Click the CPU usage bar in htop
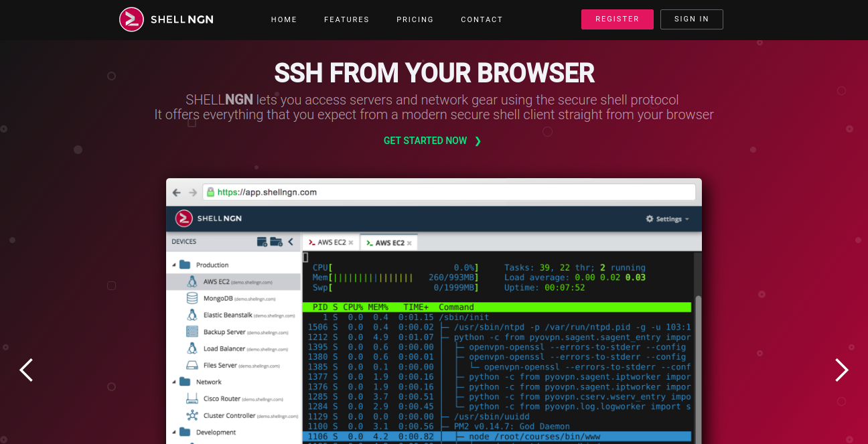This screenshot has height=444, width=868. 395,267
